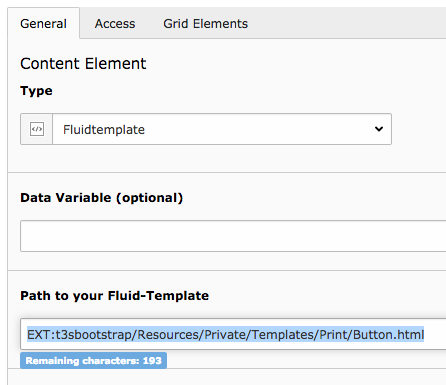Click the Fluidtemplate code icon

(37, 129)
